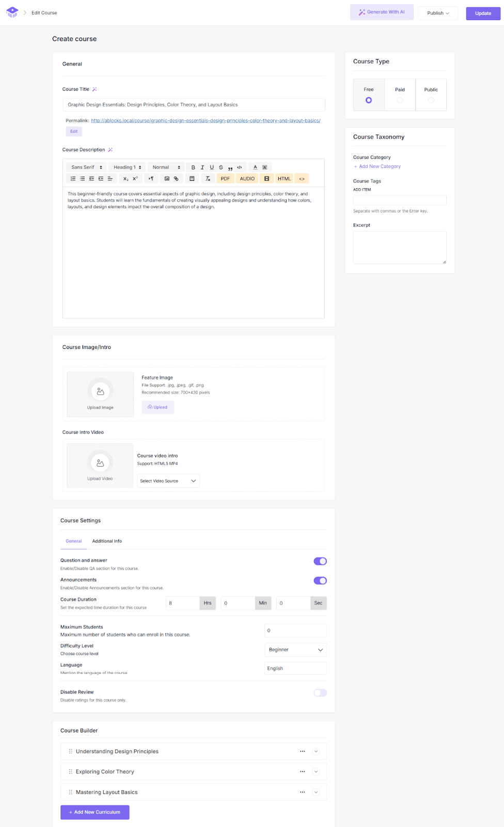Open the Normal size dropdown
Image resolution: width=504 pixels, height=827 pixels.
pos(166,167)
